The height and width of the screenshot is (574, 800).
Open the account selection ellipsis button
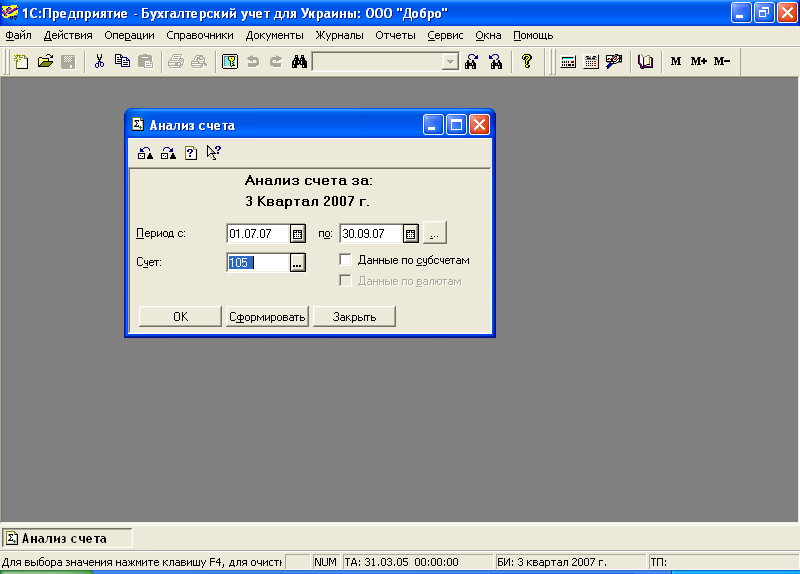point(297,262)
